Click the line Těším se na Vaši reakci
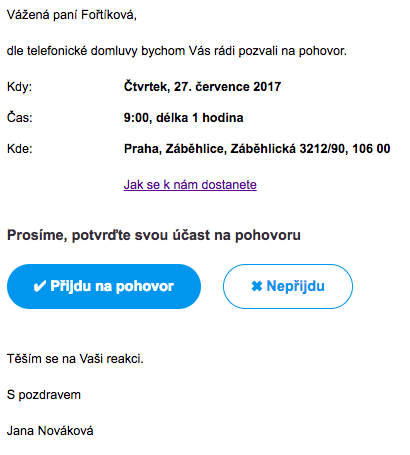 coord(75,359)
